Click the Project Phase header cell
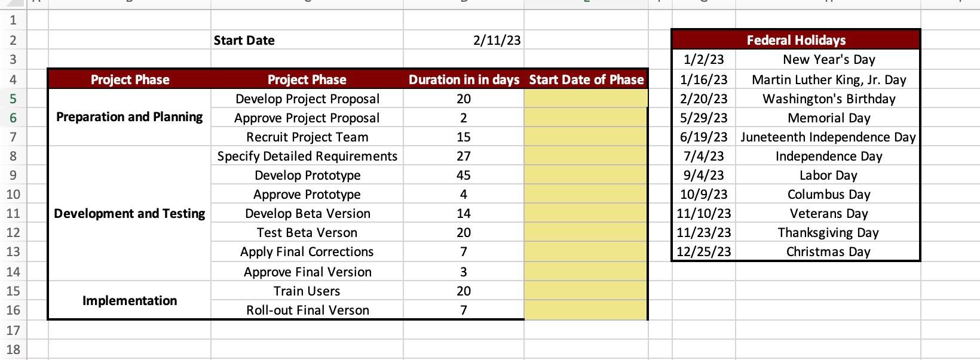 [130, 79]
